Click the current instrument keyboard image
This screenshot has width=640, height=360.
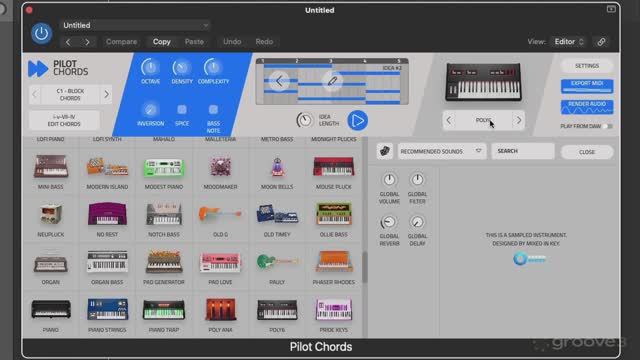pos(483,82)
